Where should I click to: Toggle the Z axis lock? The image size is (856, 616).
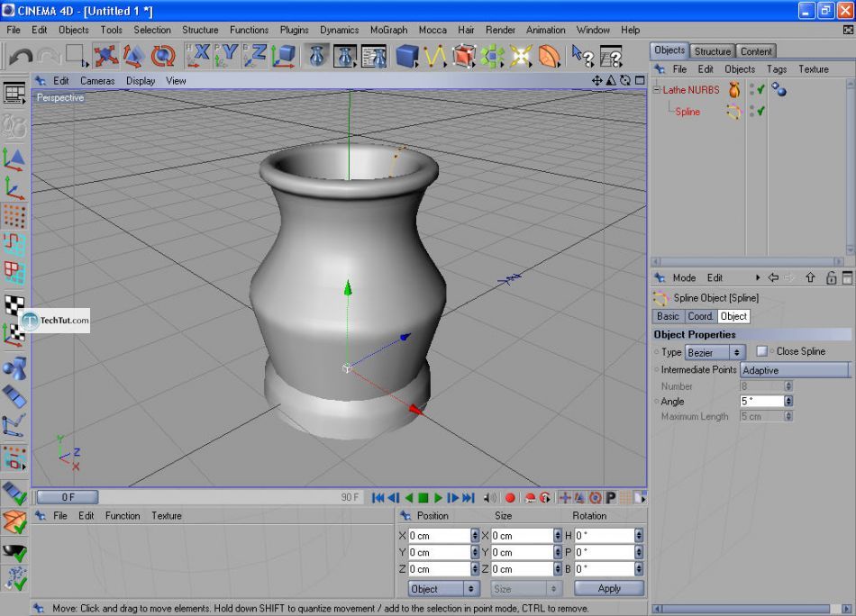point(255,56)
